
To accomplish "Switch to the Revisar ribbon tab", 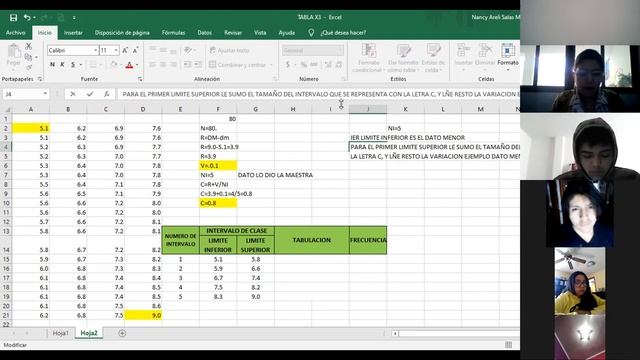I will click(233, 33).
